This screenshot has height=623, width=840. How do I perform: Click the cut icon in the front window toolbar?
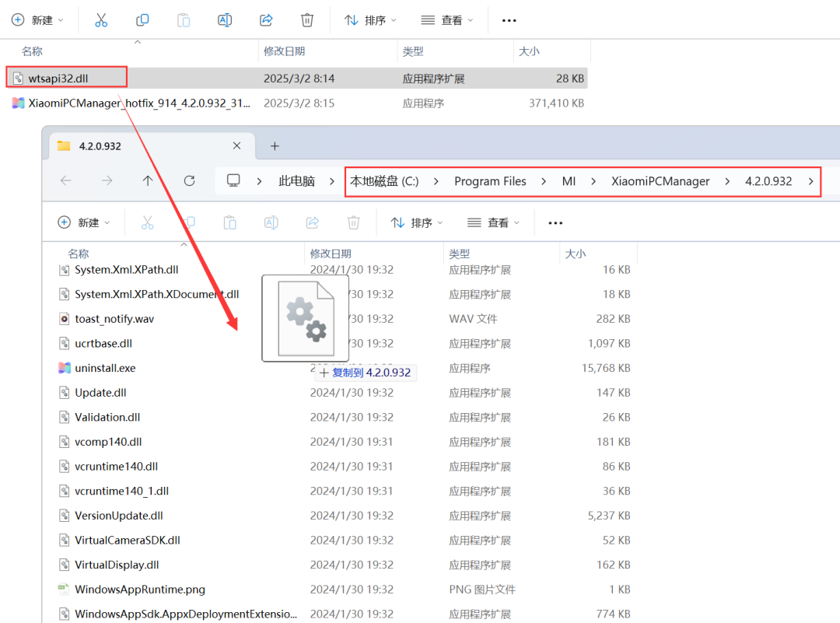coord(147,222)
